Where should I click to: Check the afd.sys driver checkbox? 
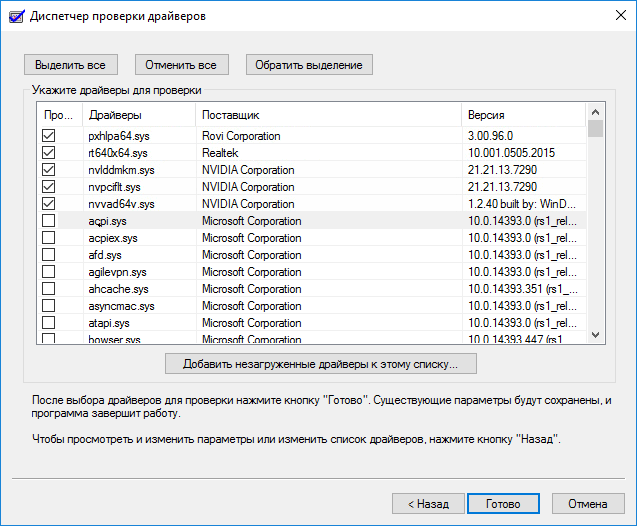[48, 255]
